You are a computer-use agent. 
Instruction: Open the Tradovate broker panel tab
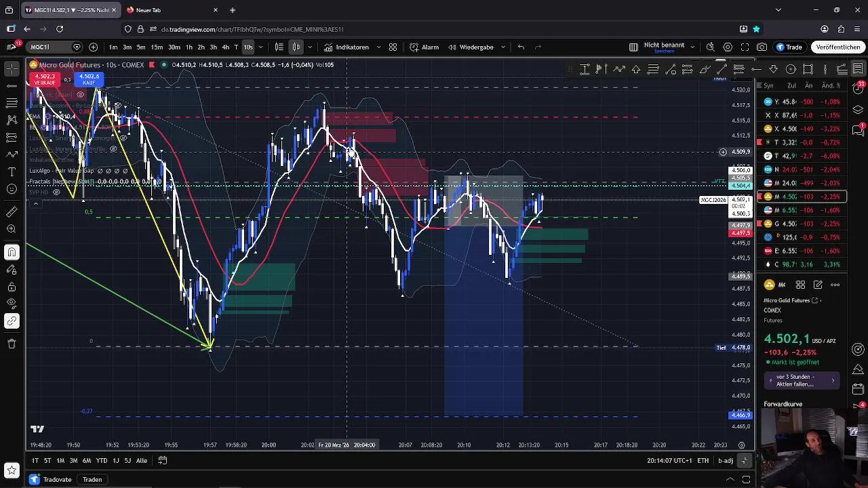click(x=52, y=479)
